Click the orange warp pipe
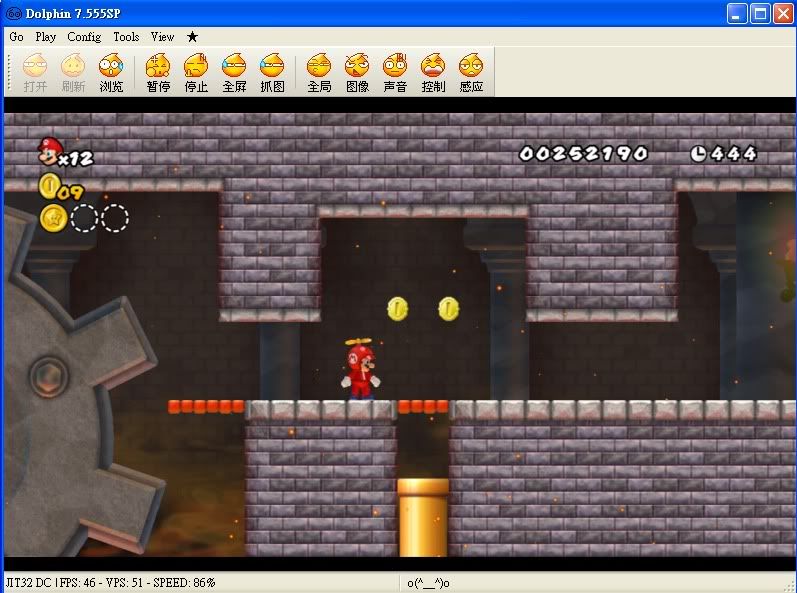This screenshot has height=593, width=797. [423, 517]
